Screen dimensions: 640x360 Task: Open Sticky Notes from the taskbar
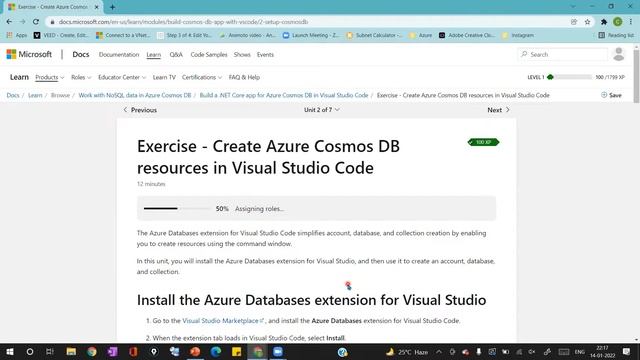click(x=236, y=352)
